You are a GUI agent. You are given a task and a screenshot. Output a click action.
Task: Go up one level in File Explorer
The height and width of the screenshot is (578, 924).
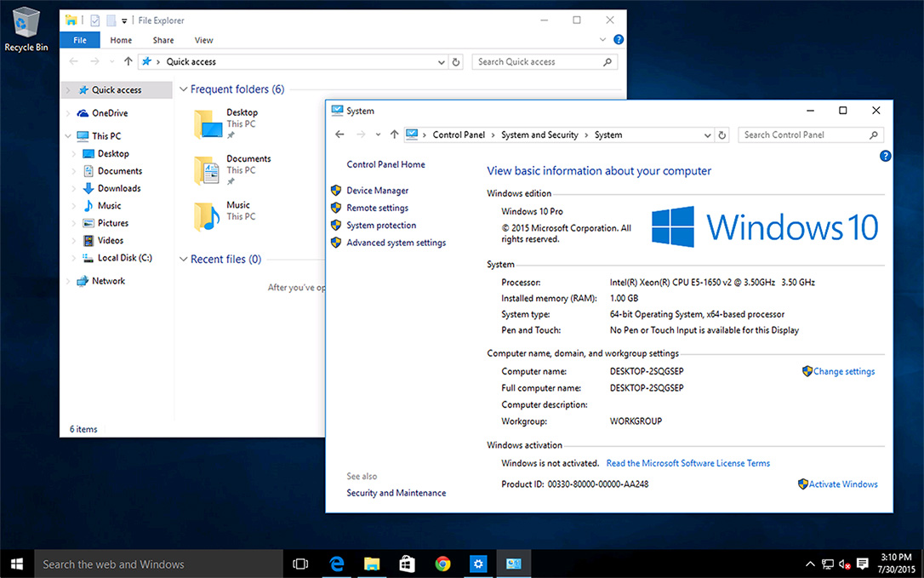coord(128,61)
